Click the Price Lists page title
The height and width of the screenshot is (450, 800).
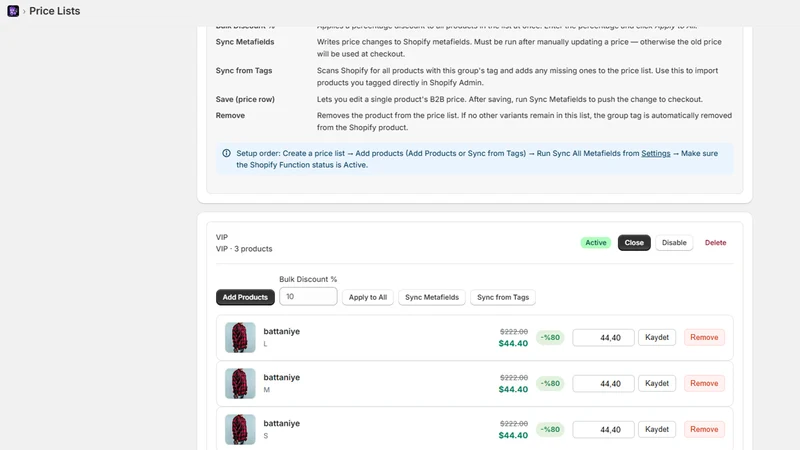click(55, 11)
